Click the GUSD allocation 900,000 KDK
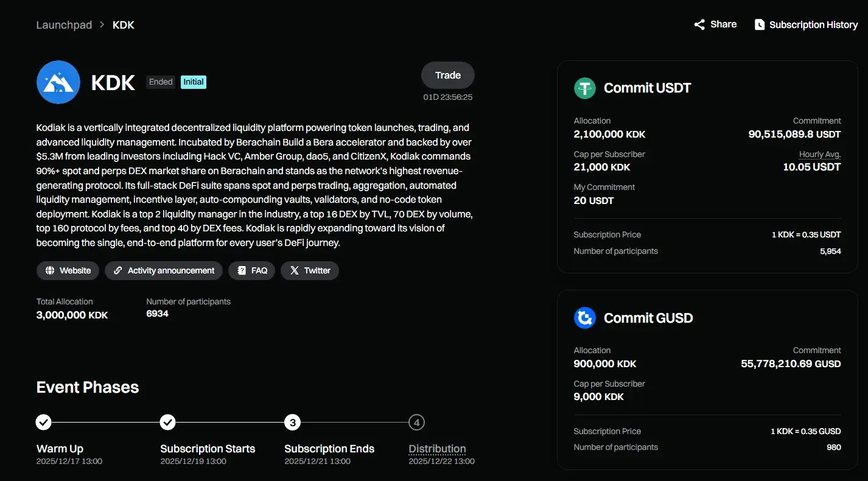This screenshot has width=868, height=481. (x=605, y=363)
